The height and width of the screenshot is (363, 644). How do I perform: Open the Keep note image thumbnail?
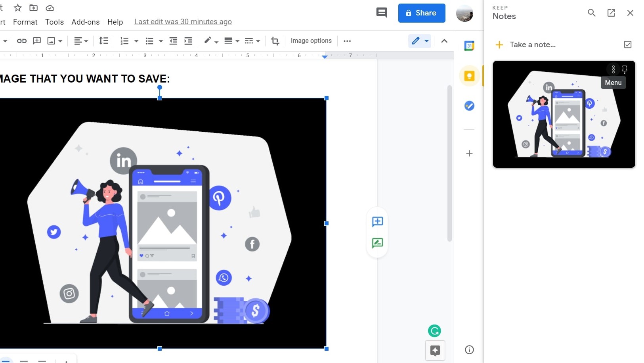click(x=564, y=114)
